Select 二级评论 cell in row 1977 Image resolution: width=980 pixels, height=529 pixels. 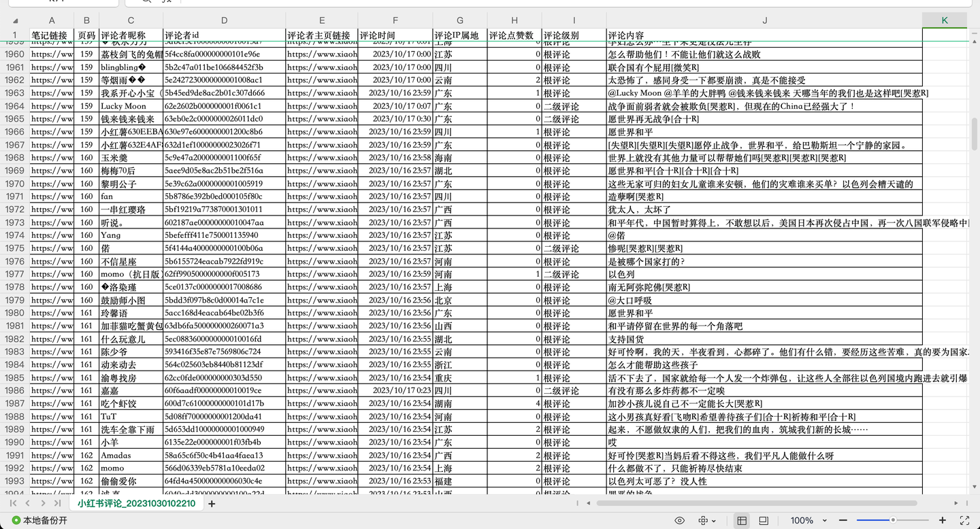point(574,274)
